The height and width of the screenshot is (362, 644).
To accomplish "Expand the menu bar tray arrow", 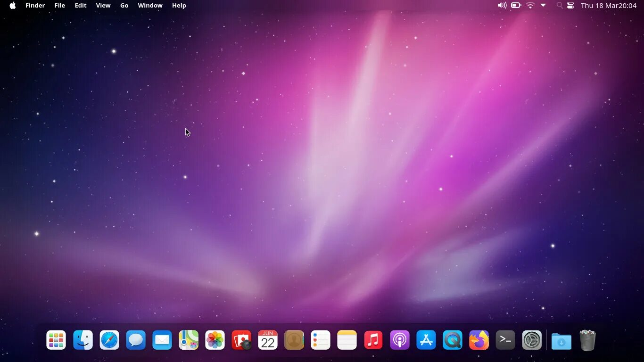I will tap(543, 5).
